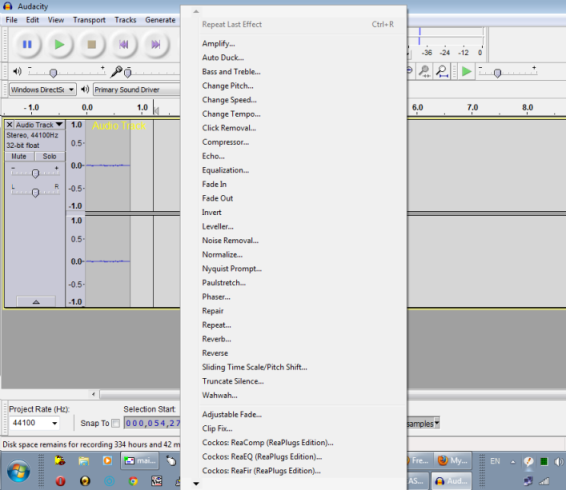Viewport: 566px width, 490px height.
Task: Open Chrome from the taskbar
Action: pos(133,481)
